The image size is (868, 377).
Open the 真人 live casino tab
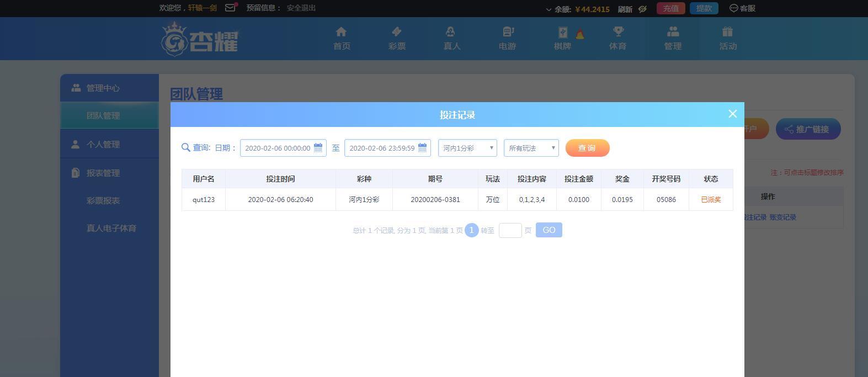(452, 39)
